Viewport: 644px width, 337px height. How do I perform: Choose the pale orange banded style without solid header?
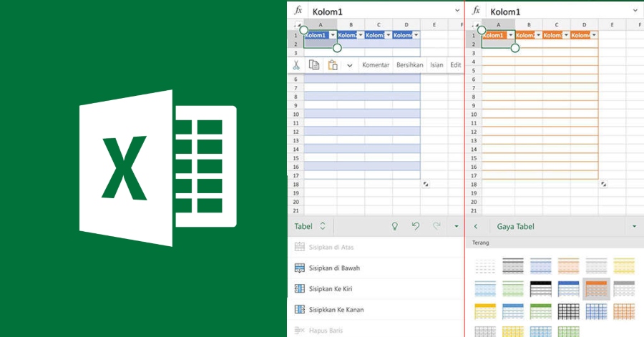[x=568, y=266]
